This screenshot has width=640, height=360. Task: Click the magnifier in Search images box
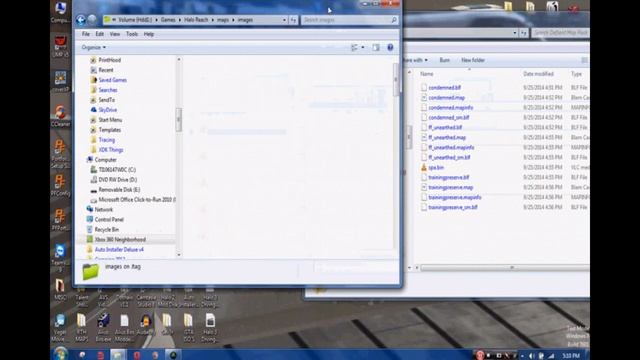coord(394,20)
